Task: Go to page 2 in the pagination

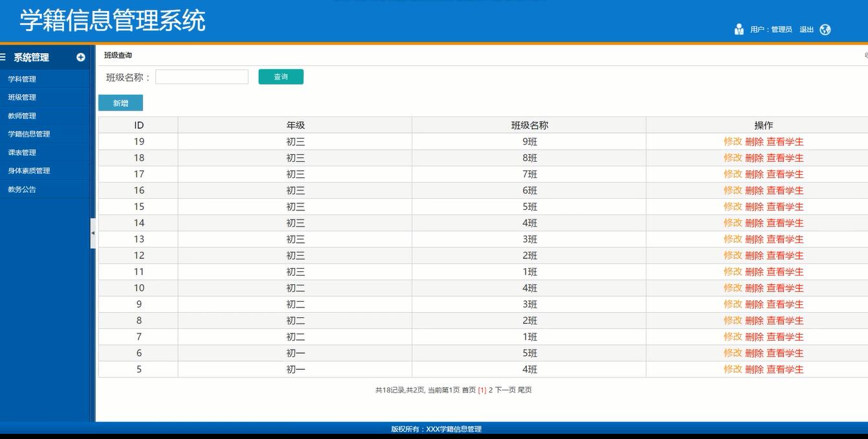Action: 491,390
